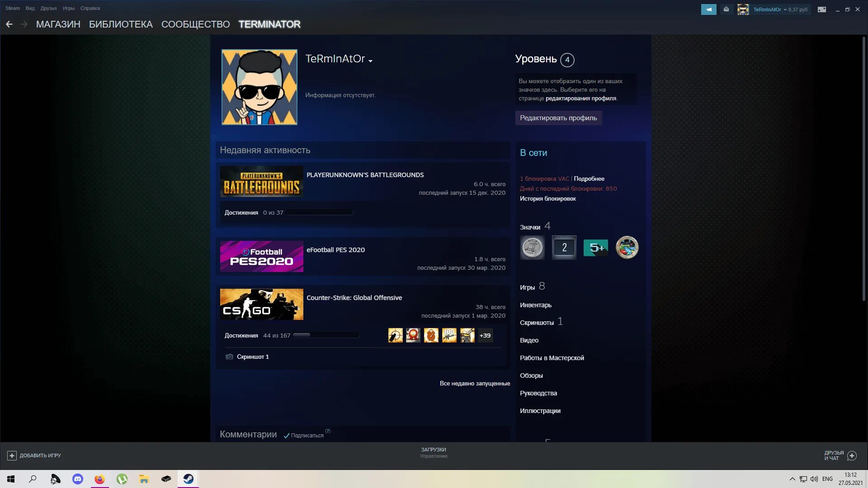Click the announcements megaphone icon
This screenshot has height=488, width=868.
pyautogui.click(x=708, y=9)
